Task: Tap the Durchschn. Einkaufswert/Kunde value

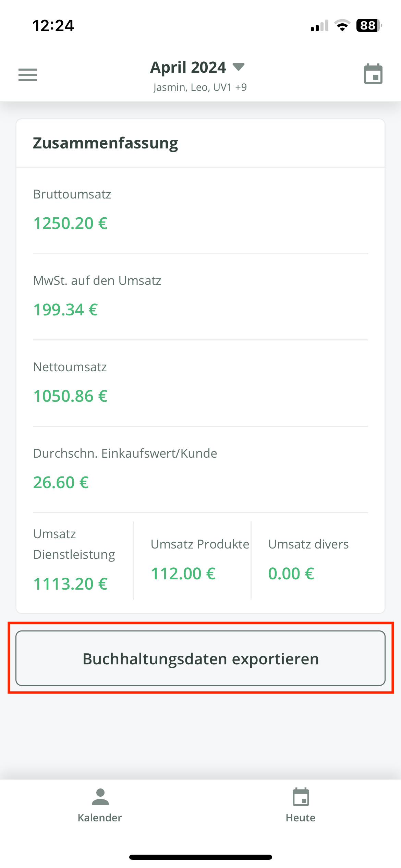Action: pyautogui.click(x=61, y=483)
